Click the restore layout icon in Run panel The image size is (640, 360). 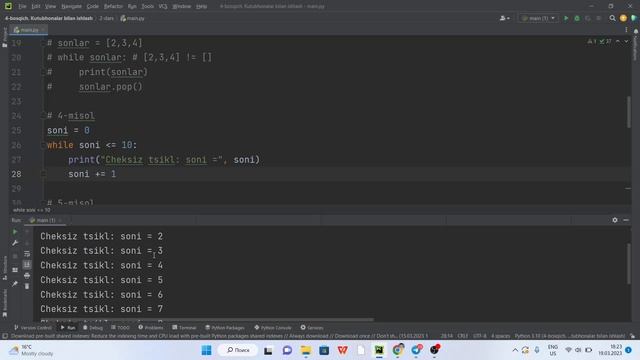15,270
